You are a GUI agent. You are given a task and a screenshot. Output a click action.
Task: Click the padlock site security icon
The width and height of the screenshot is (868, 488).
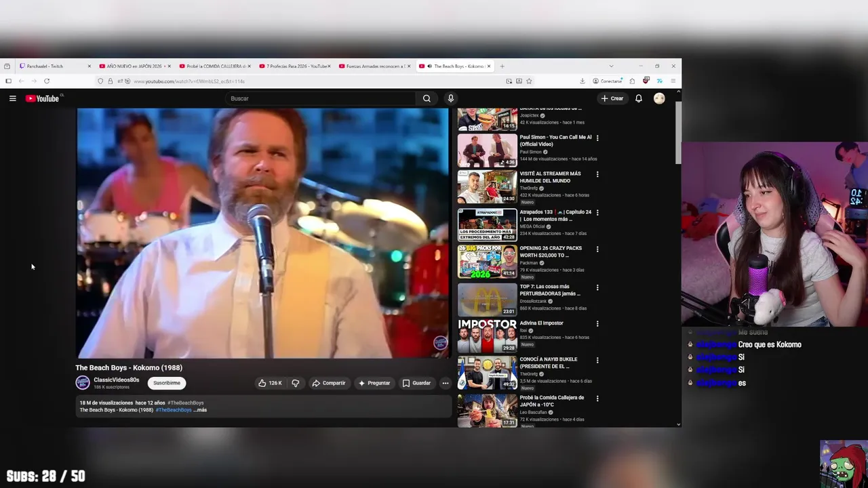[x=110, y=81]
